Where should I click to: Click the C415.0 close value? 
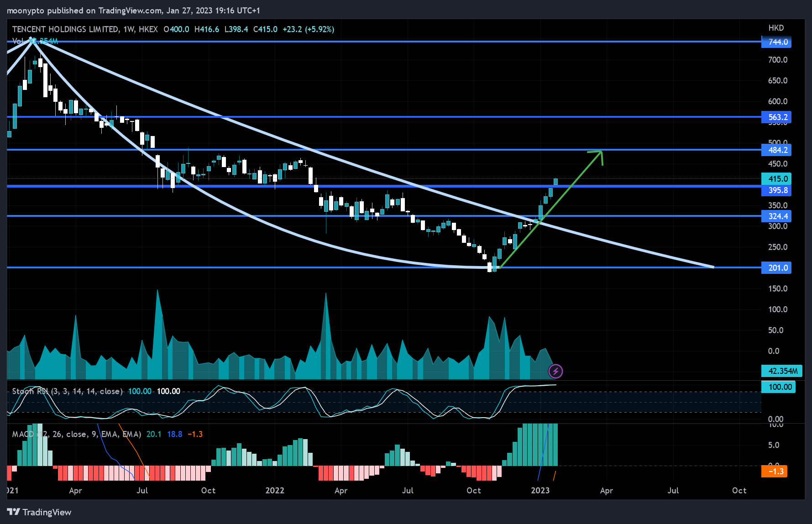[x=265, y=29]
